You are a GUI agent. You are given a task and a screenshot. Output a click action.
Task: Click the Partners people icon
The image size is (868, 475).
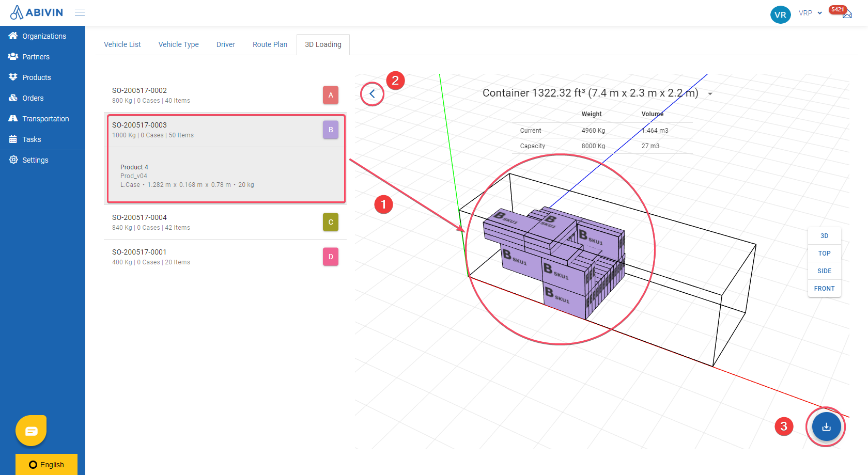(13, 56)
